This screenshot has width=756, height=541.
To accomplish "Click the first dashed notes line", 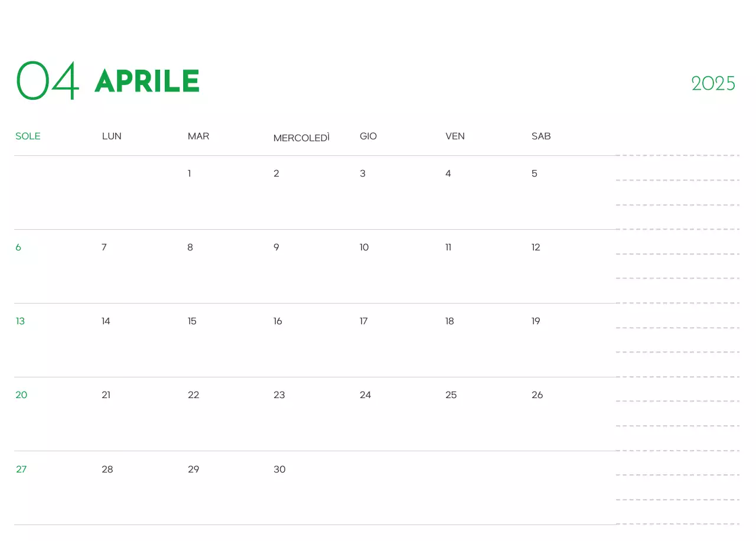I will coord(677,155).
